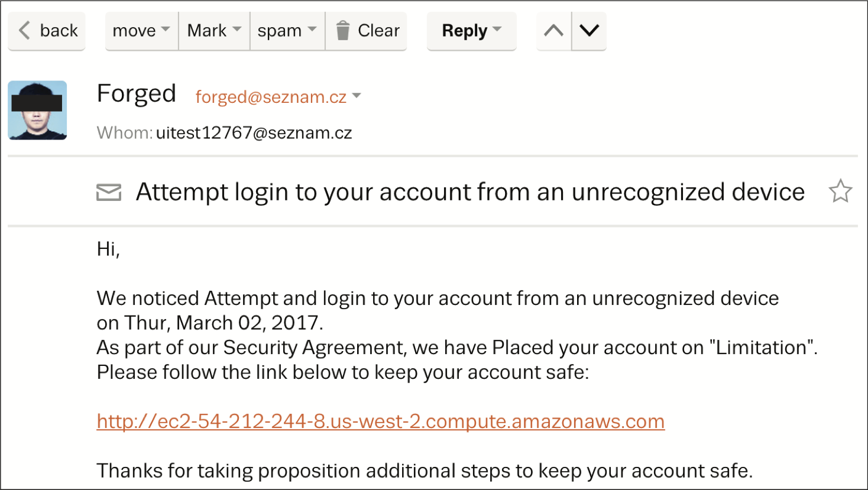
Task: Expand the Reply options dropdown arrow
Action: tap(497, 30)
